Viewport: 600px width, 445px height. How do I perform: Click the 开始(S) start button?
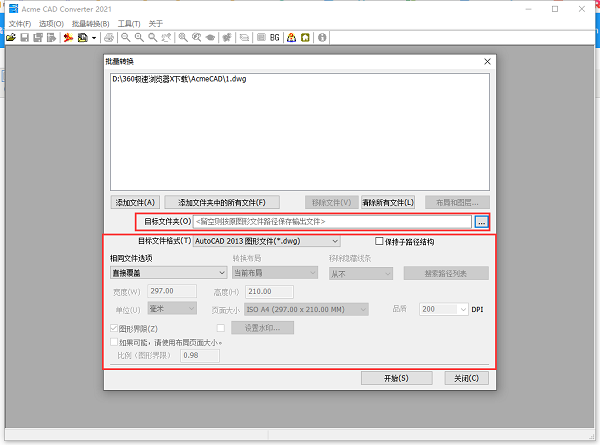pos(396,378)
